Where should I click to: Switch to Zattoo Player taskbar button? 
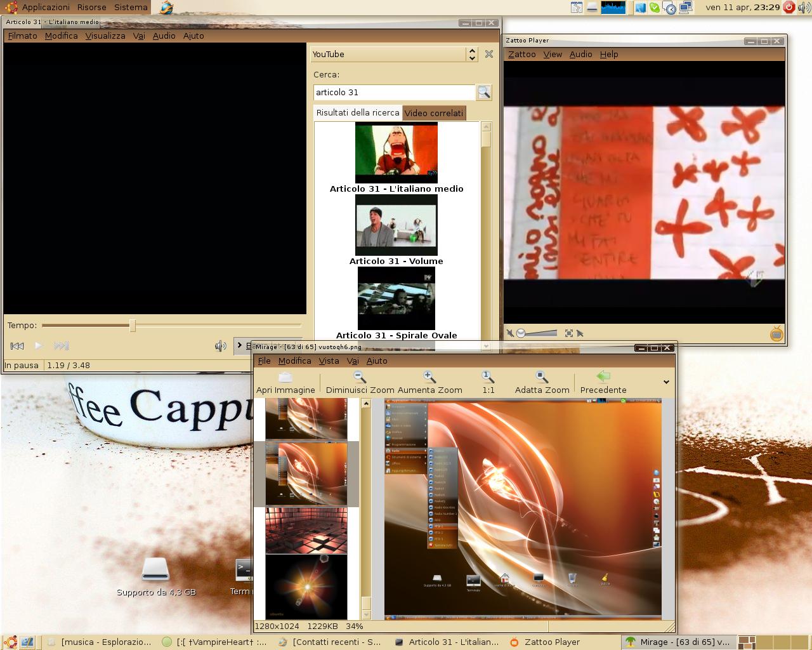562,642
